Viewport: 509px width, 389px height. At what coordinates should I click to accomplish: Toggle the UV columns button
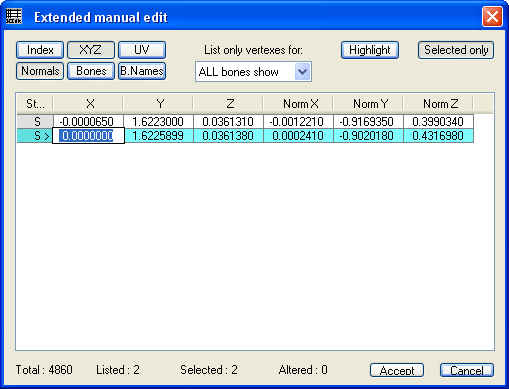[x=142, y=50]
